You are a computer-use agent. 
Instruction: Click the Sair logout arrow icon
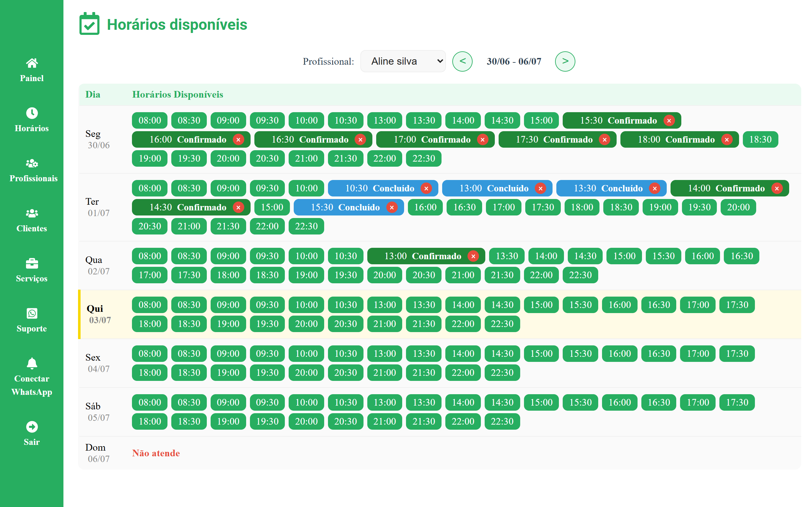(x=32, y=427)
